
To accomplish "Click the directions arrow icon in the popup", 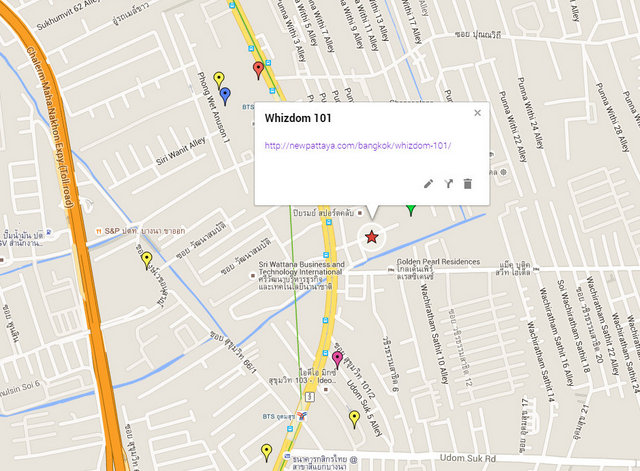I will point(449,184).
